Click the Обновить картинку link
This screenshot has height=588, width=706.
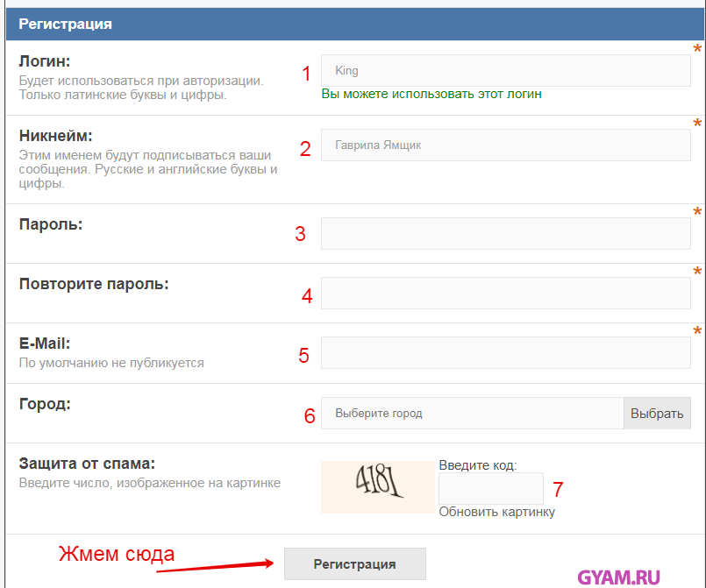pos(496,512)
